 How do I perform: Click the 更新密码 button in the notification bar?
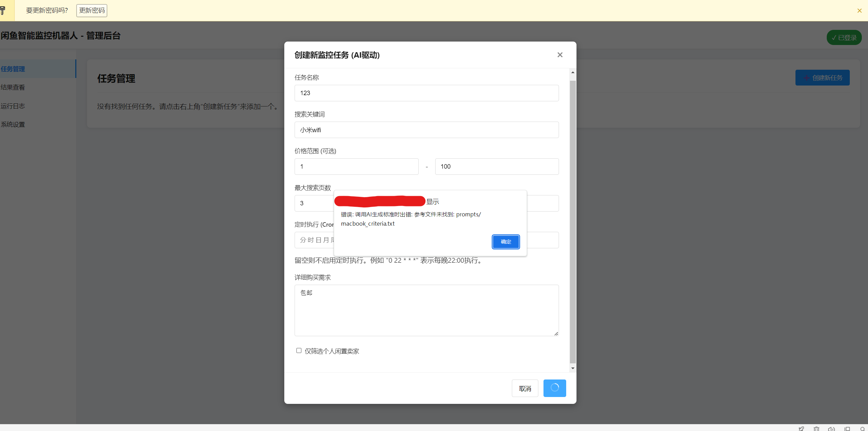pyautogui.click(x=91, y=10)
